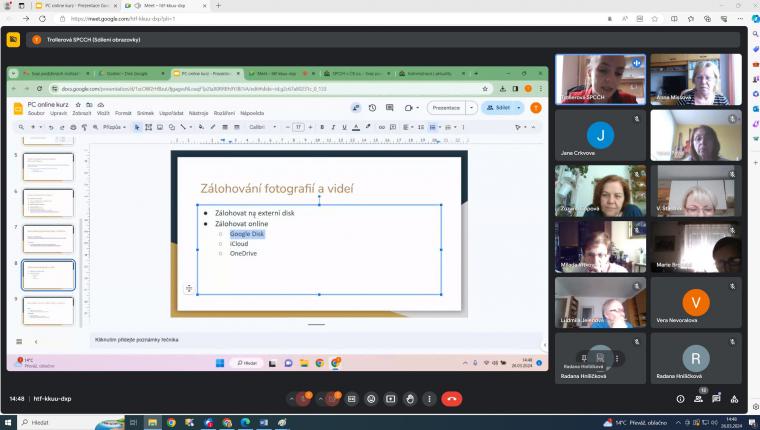Open Upravit menu in shared Slides

(58, 113)
